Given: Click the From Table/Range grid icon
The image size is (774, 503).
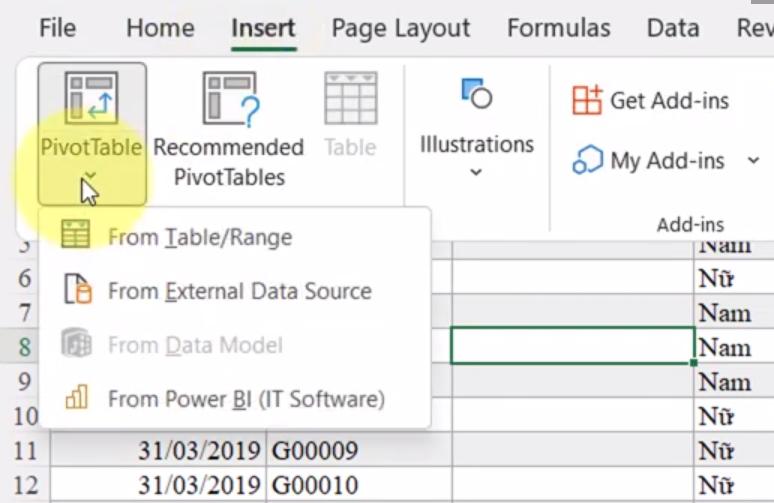Looking at the screenshot, I should (76, 234).
